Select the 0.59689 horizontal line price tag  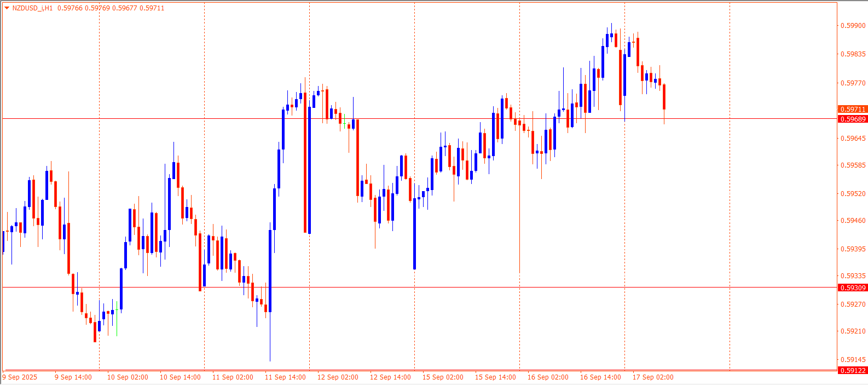(853, 119)
